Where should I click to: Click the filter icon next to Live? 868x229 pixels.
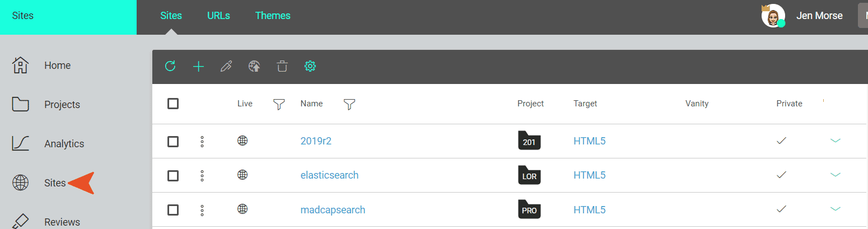tap(279, 104)
